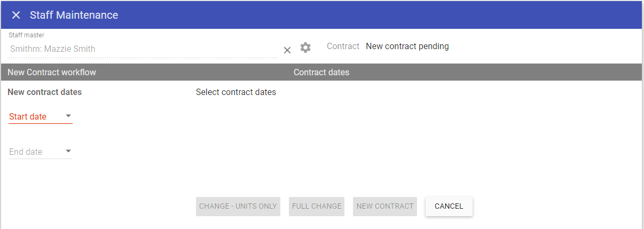Expand the Start date dropdown arrow
This screenshot has height=229, width=644.
click(x=68, y=116)
